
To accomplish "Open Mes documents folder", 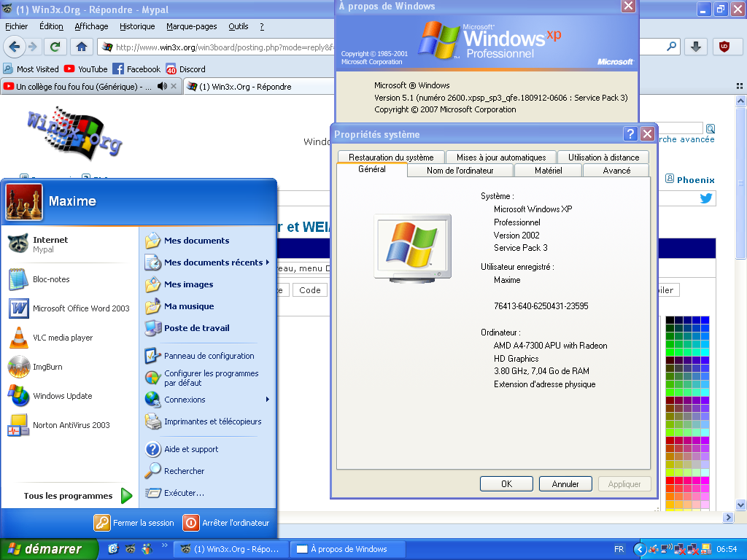I will (x=208, y=241).
